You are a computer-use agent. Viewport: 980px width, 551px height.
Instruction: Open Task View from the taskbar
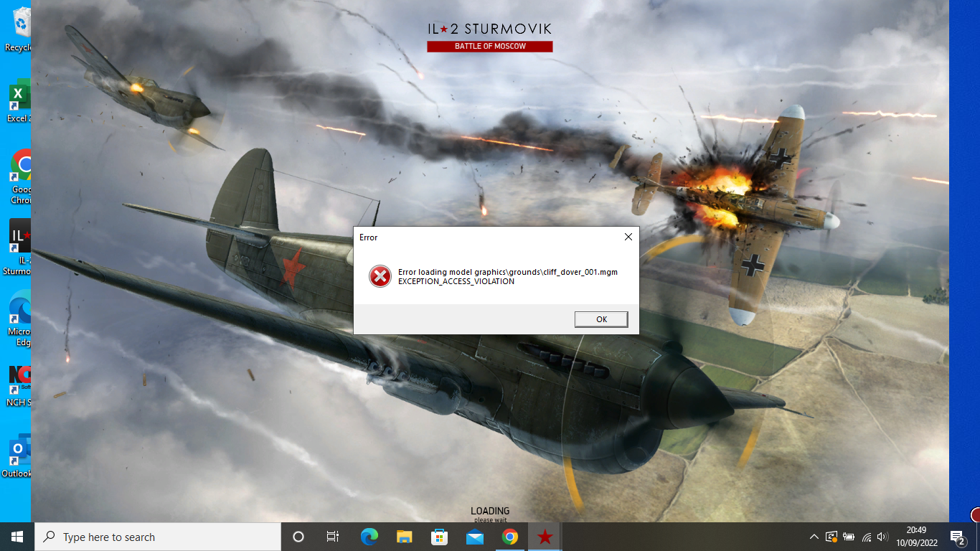coord(333,537)
